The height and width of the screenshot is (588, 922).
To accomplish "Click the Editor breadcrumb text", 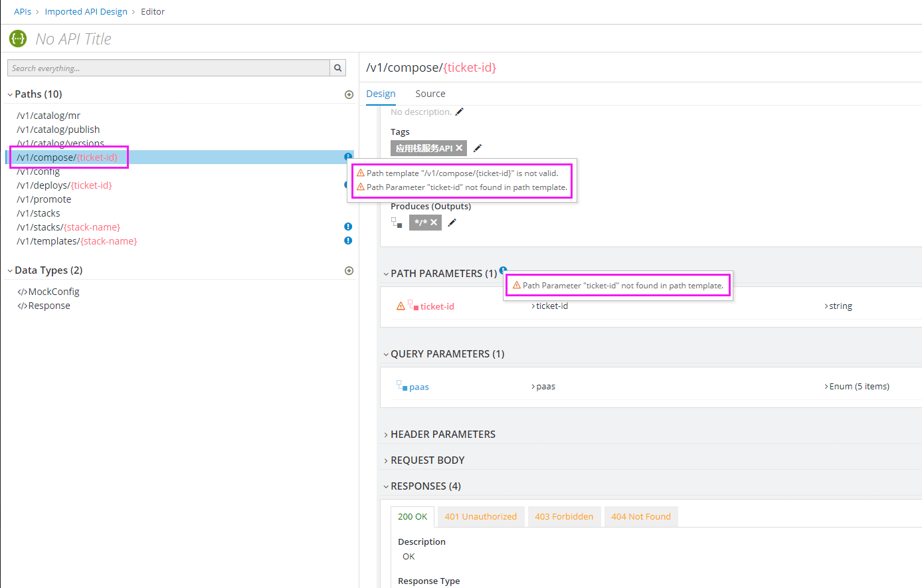I will [x=153, y=12].
